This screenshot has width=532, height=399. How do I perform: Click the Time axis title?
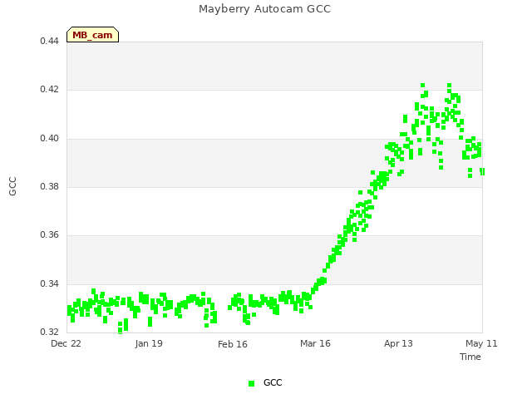[x=470, y=357]
